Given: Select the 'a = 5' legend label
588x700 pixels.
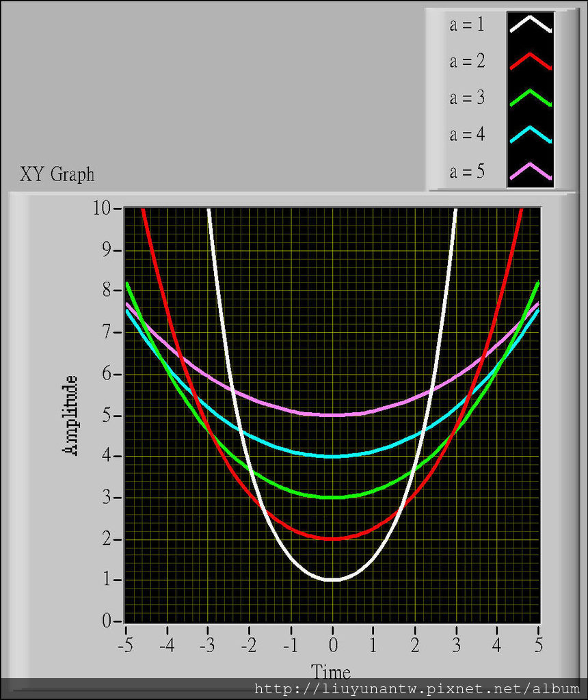Looking at the screenshot, I should pyautogui.click(x=467, y=171).
